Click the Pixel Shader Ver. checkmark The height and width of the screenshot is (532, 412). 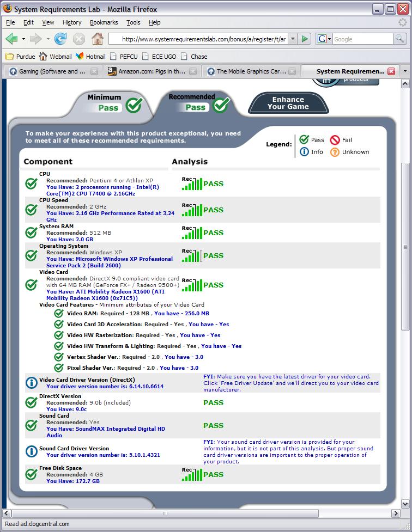[59, 368]
